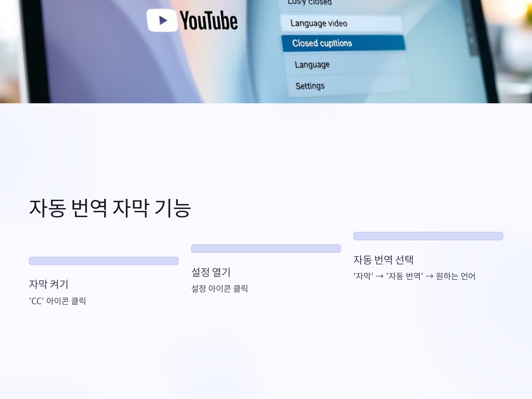Click the heading '자동 번역 자막 기능'
This screenshot has width=532, height=399.
(x=110, y=208)
